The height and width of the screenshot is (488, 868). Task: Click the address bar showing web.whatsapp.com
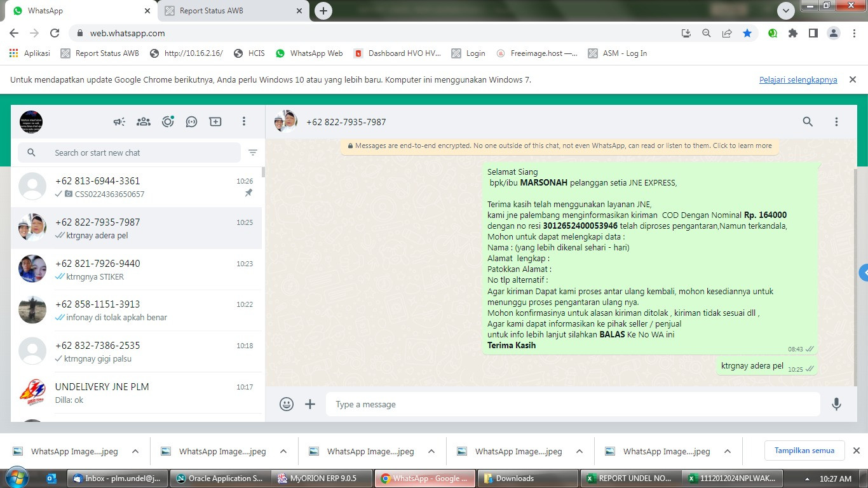pyautogui.click(x=375, y=33)
